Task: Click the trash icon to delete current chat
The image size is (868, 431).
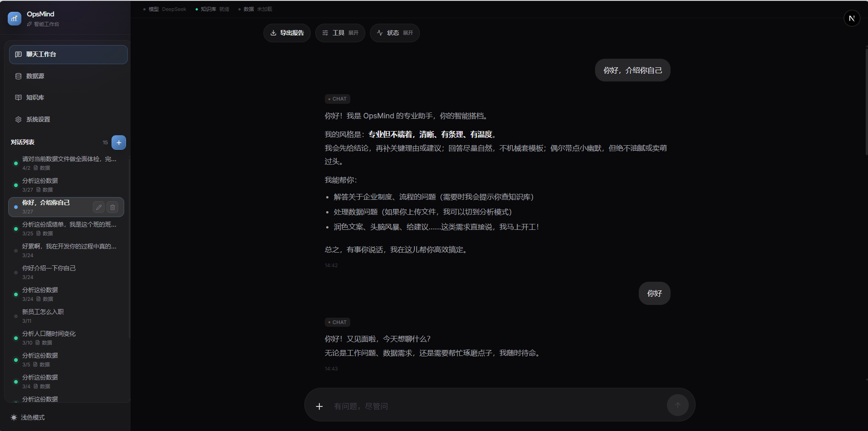Action: [x=112, y=207]
